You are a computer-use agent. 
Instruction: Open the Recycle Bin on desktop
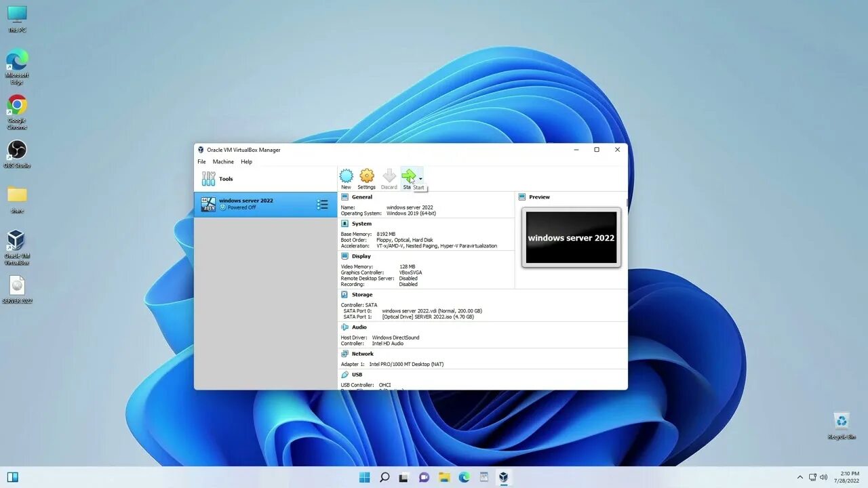coord(842,426)
